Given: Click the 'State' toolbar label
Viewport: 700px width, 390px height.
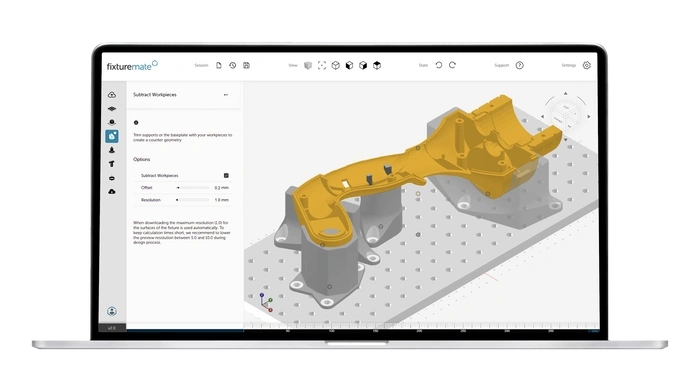Looking at the screenshot, I should click(423, 65).
